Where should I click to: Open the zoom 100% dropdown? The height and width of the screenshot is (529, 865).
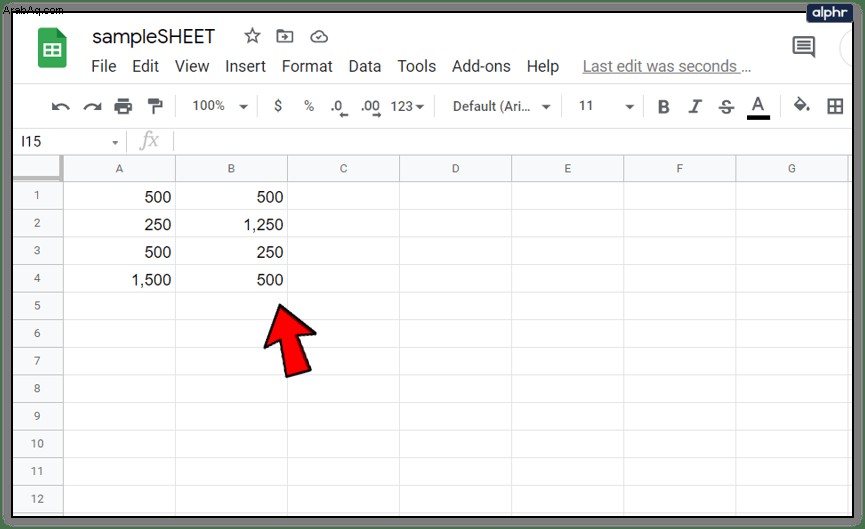click(220, 106)
